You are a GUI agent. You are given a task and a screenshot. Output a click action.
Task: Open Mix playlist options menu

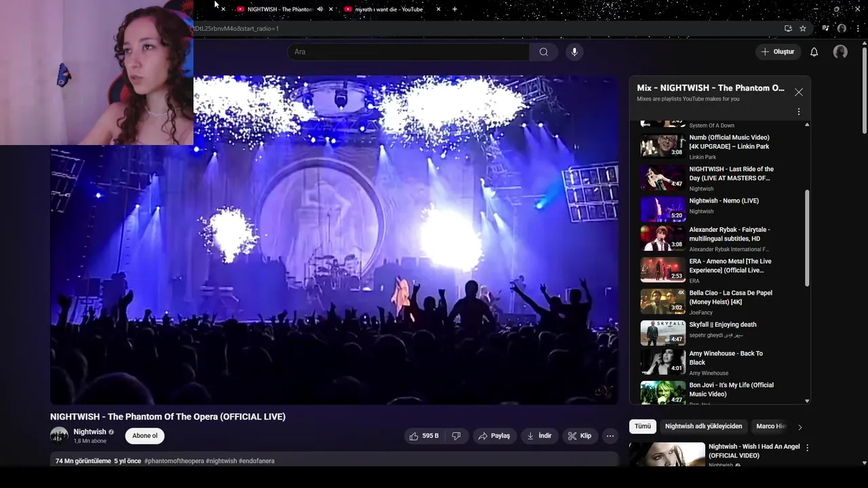click(x=798, y=111)
